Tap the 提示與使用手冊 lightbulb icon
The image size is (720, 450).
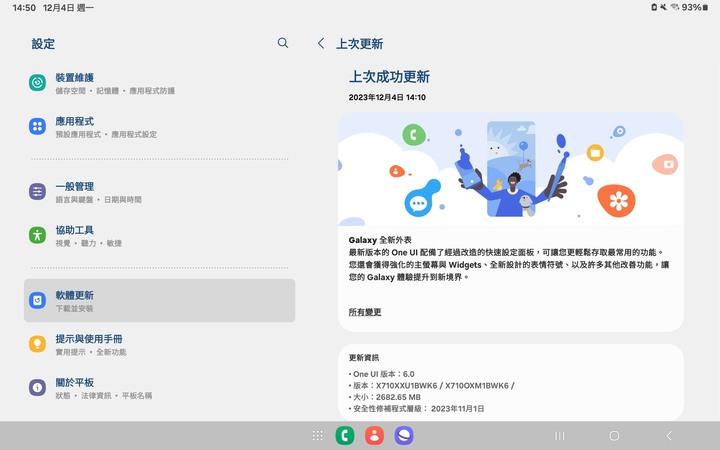(x=37, y=344)
